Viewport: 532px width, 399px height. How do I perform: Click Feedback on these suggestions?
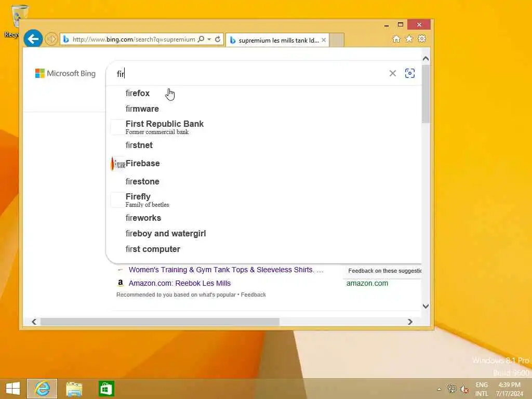pos(385,271)
